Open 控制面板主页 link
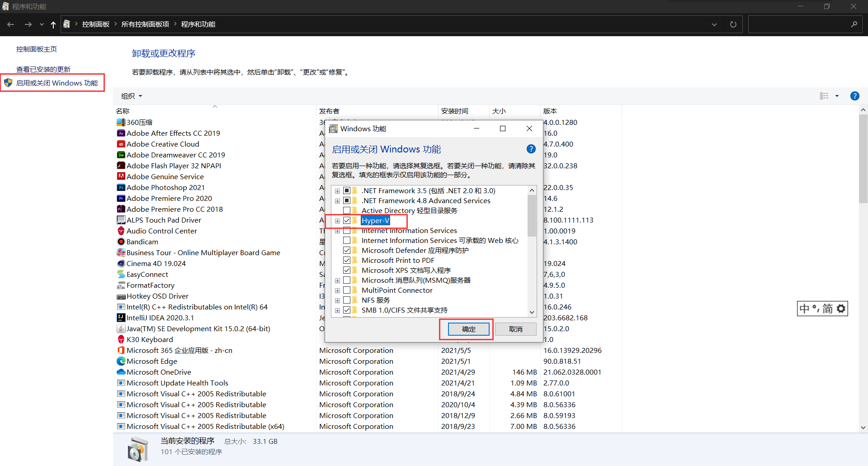This screenshot has height=466, width=868. point(37,49)
